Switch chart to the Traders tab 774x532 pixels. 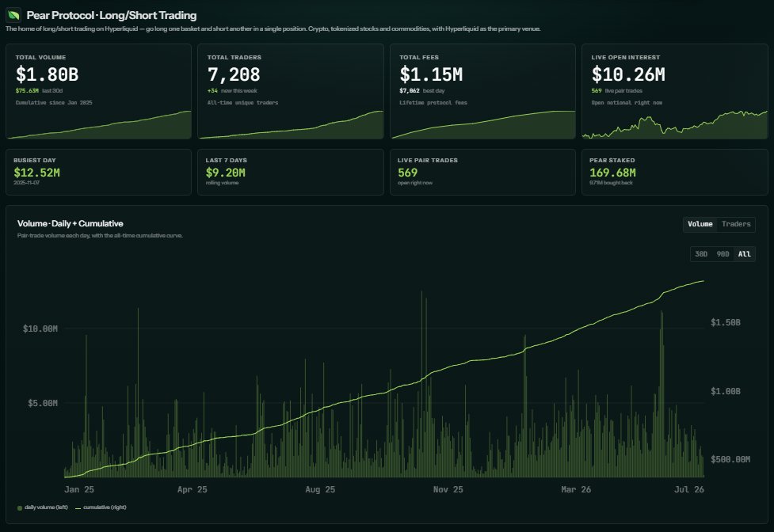tap(735, 224)
